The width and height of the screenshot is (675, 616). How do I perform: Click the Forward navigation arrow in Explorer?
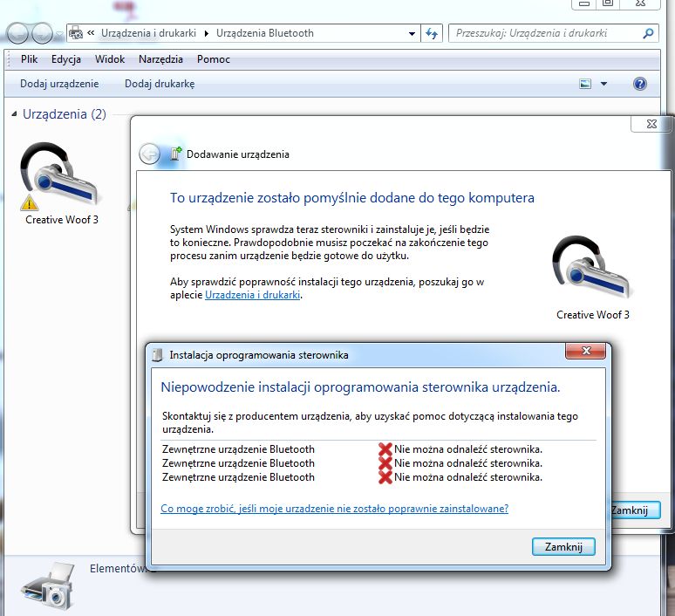[42, 33]
